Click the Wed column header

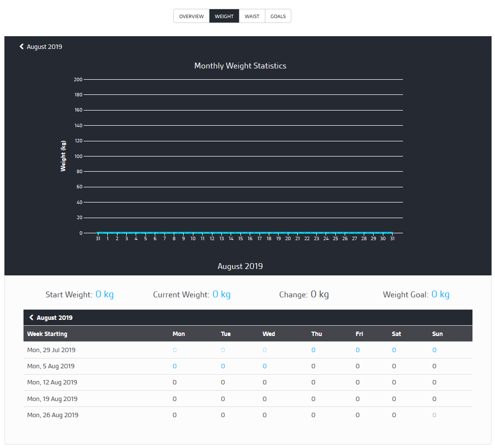(x=269, y=334)
